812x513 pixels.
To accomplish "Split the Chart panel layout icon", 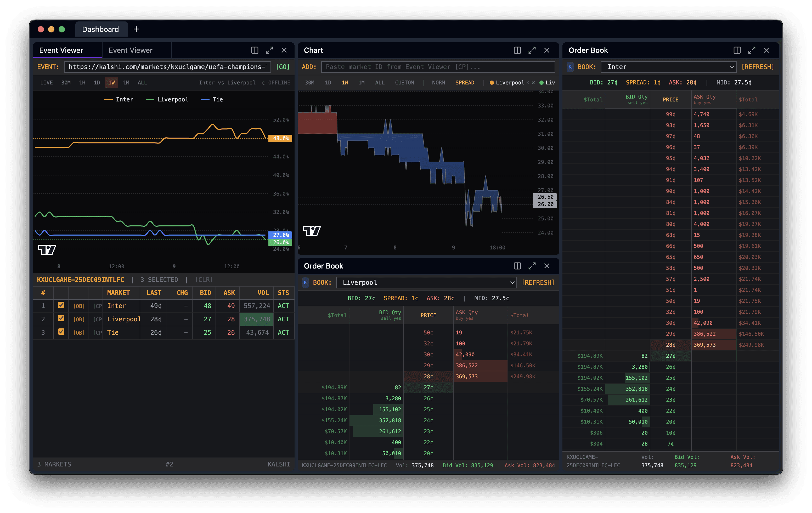I will coord(517,50).
